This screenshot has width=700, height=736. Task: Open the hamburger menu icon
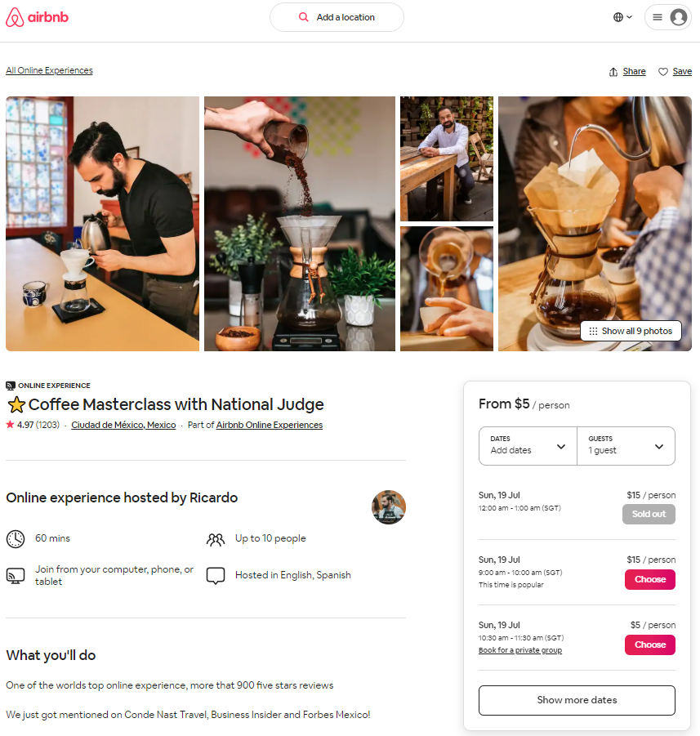click(x=658, y=17)
